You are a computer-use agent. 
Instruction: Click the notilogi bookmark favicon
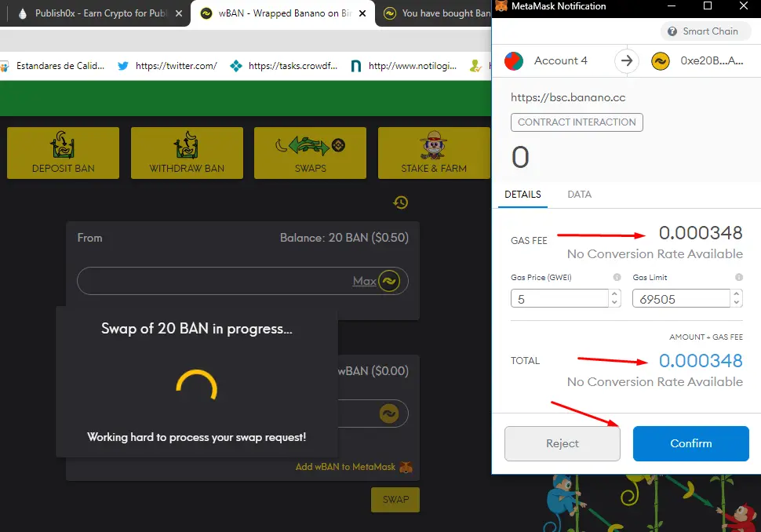pos(355,66)
